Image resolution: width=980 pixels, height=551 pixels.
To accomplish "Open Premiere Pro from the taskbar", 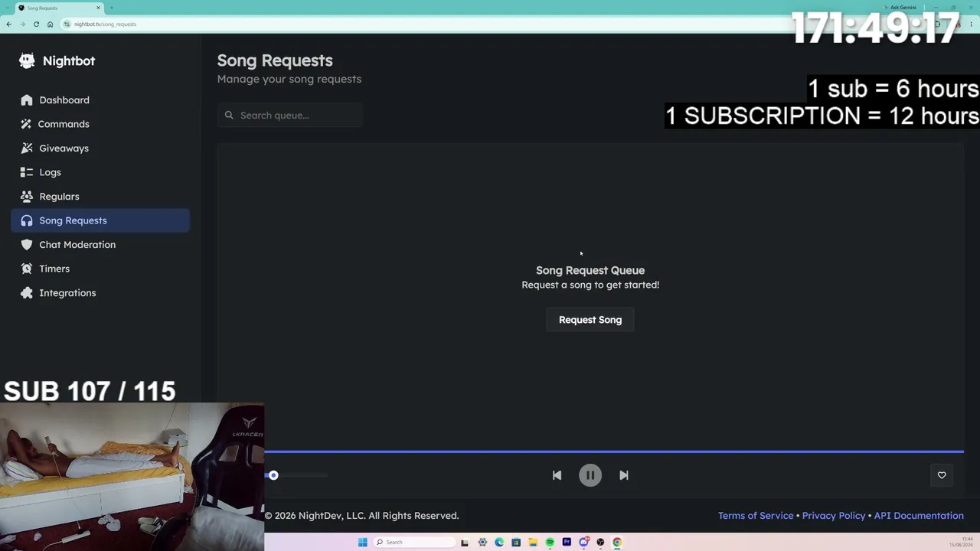I will point(567,543).
